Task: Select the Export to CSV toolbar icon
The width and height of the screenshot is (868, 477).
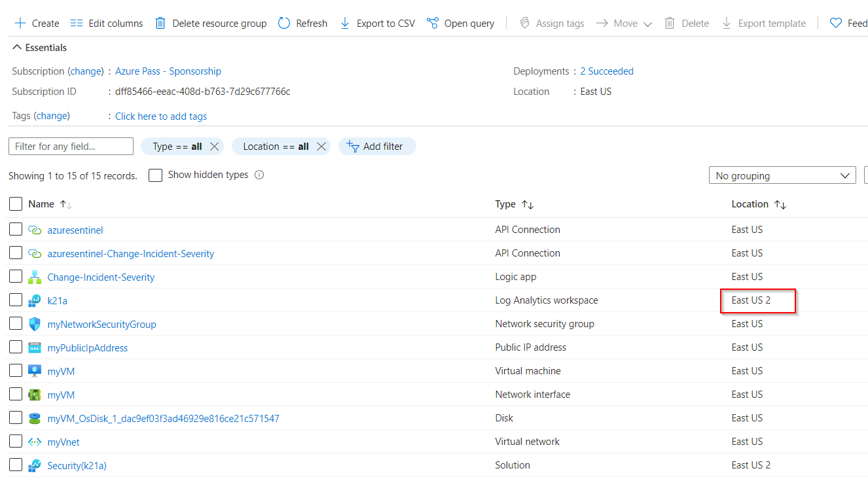Action: pyautogui.click(x=344, y=23)
